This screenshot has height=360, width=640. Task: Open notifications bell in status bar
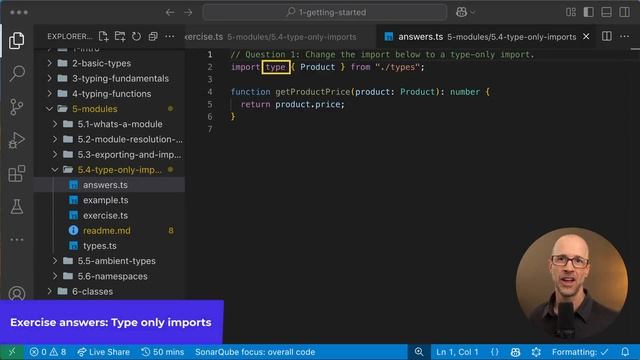point(625,352)
